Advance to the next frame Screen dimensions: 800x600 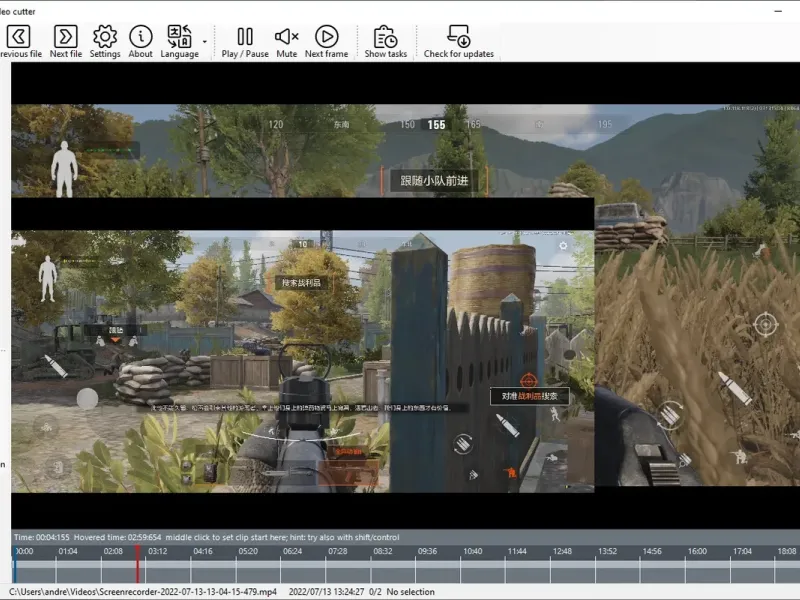pos(326,38)
